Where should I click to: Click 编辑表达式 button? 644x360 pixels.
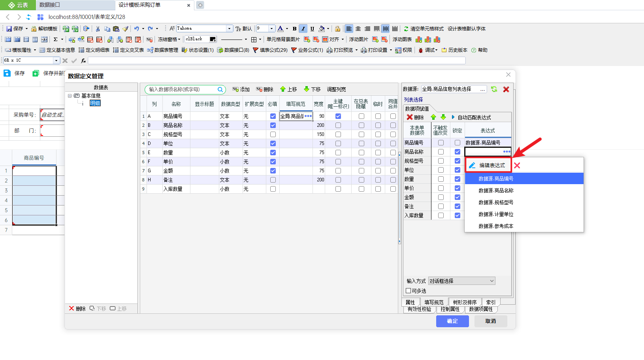pos(488,165)
